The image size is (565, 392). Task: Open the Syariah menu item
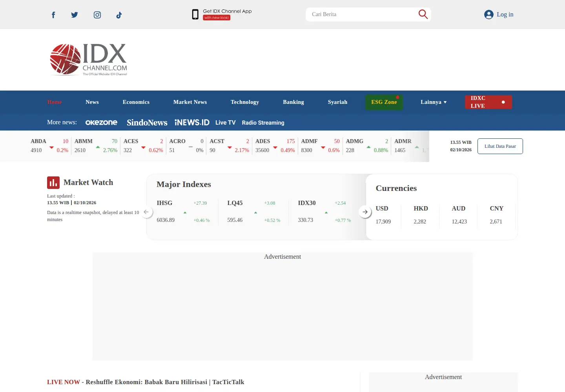[337, 102]
